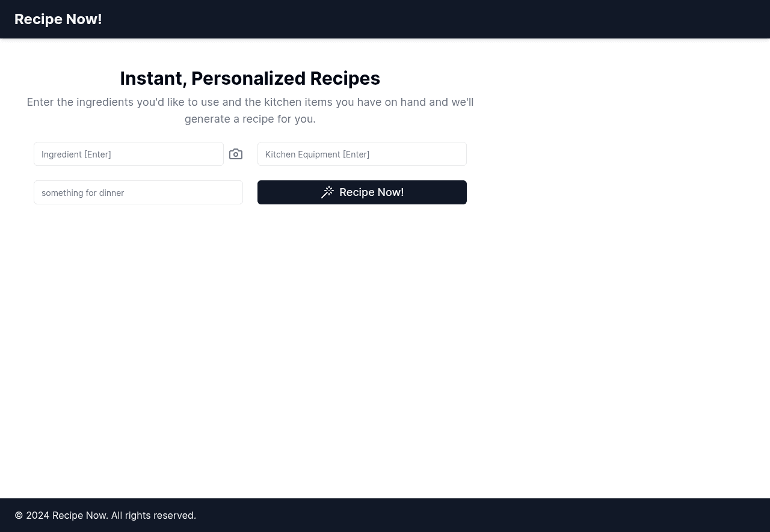The height and width of the screenshot is (532, 770).
Task: Click inside the Kitchen Equipment [Enter] field
Action: (x=362, y=154)
